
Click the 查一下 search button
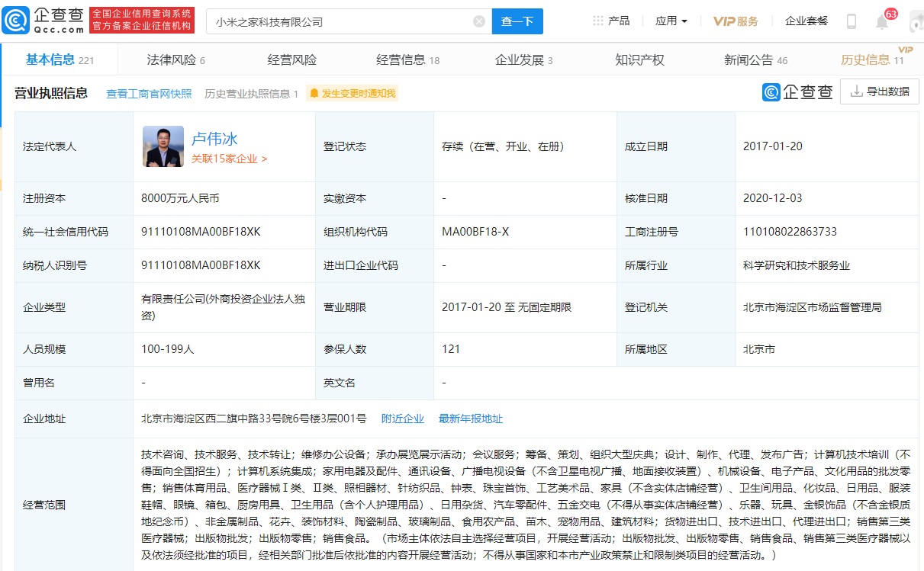point(517,21)
